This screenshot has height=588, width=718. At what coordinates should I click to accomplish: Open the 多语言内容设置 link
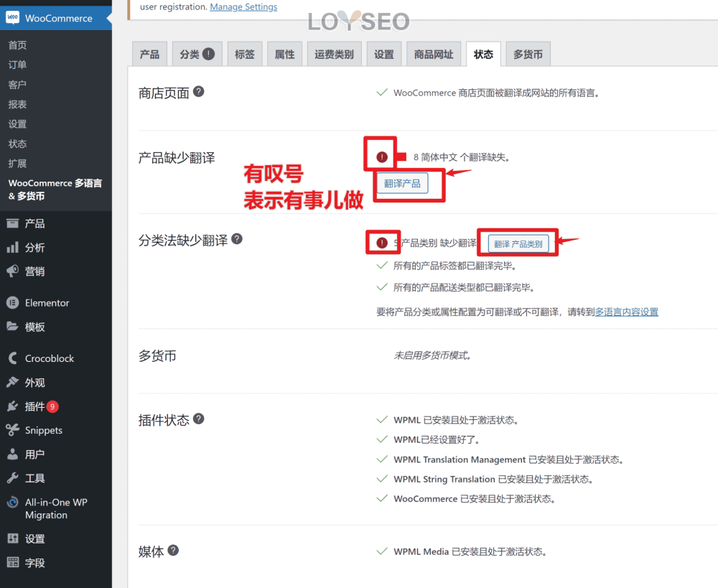626,312
